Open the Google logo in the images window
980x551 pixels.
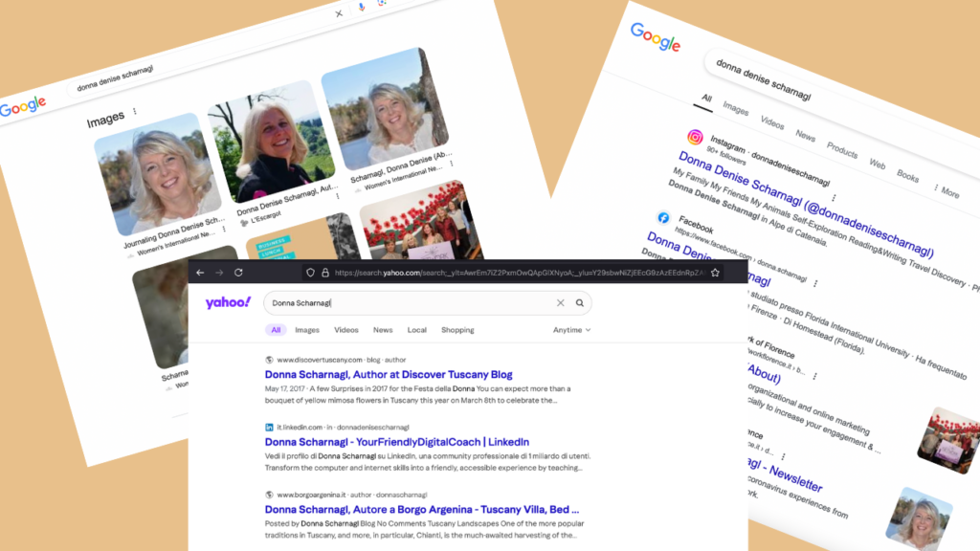tap(23, 106)
